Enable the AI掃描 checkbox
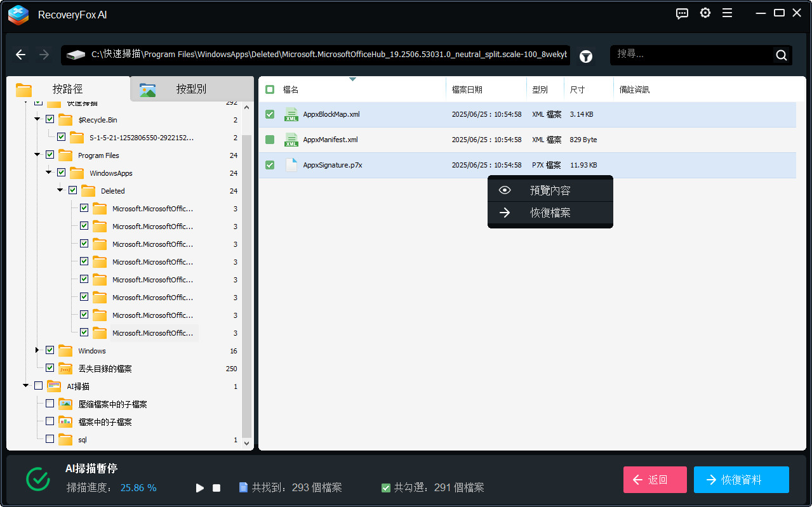This screenshot has width=812, height=507. coord(37,386)
